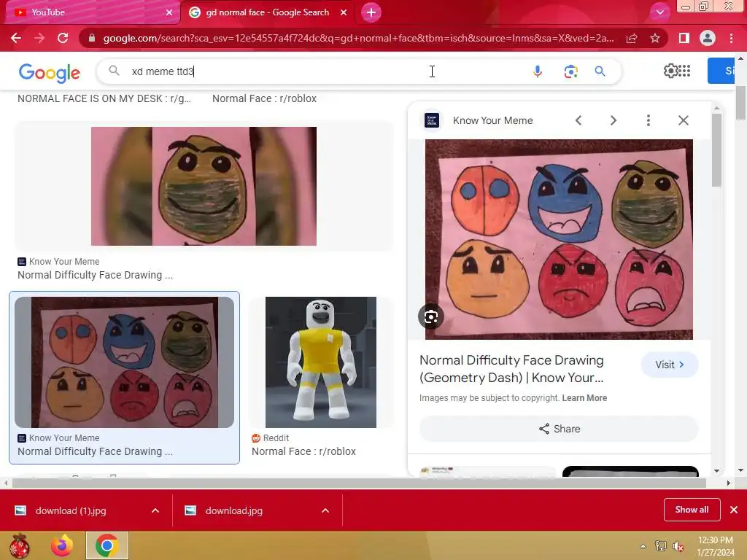The height and width of the screenshot is (560, 747).
Task: Open top Normal Face : r/roblox result
Action: coord(264,98)
